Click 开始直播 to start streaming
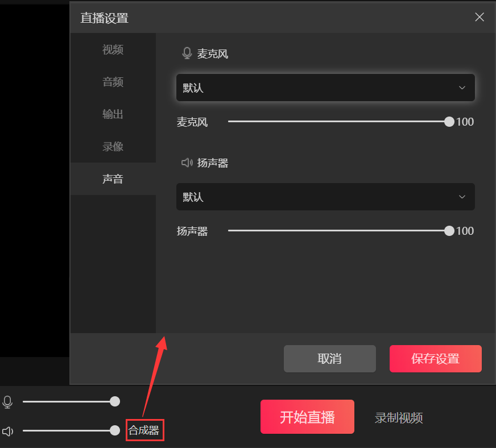Screen dimensions: 496x448 coord(307,417)
